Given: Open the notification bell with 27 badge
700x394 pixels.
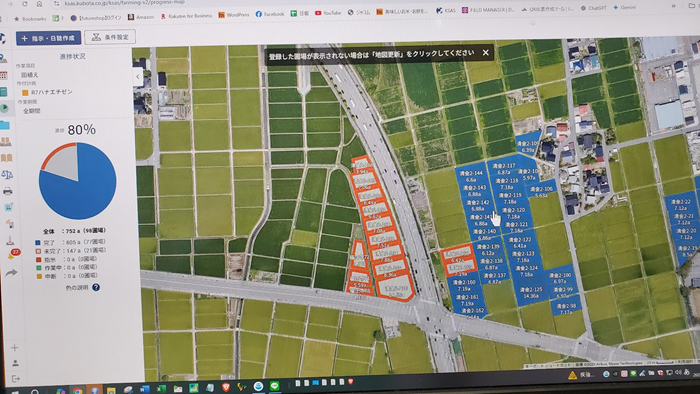Looking at the screenshot, I should point(12,254).
